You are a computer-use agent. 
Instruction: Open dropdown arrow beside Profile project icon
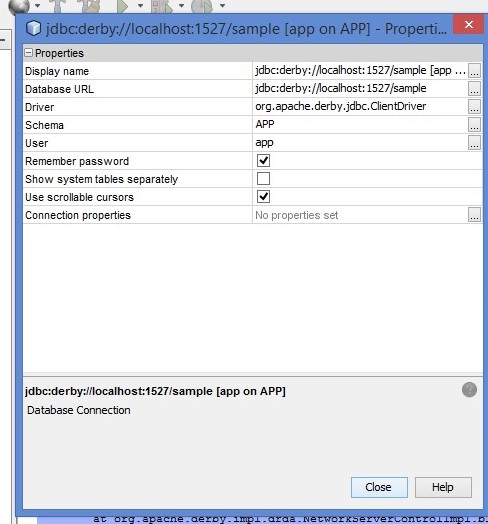pyautogui.click(x=223, y=6)
